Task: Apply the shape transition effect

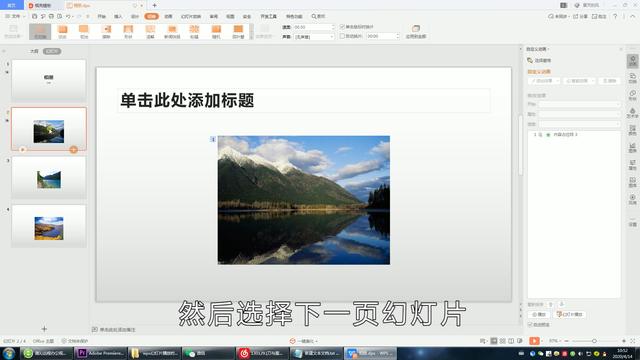Action: [x=128, y=31]
